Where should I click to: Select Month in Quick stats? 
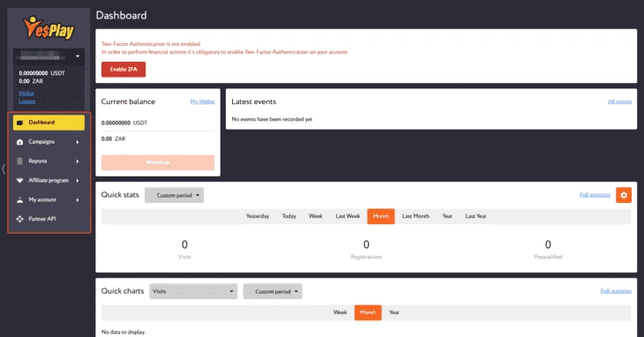point(381,216)
